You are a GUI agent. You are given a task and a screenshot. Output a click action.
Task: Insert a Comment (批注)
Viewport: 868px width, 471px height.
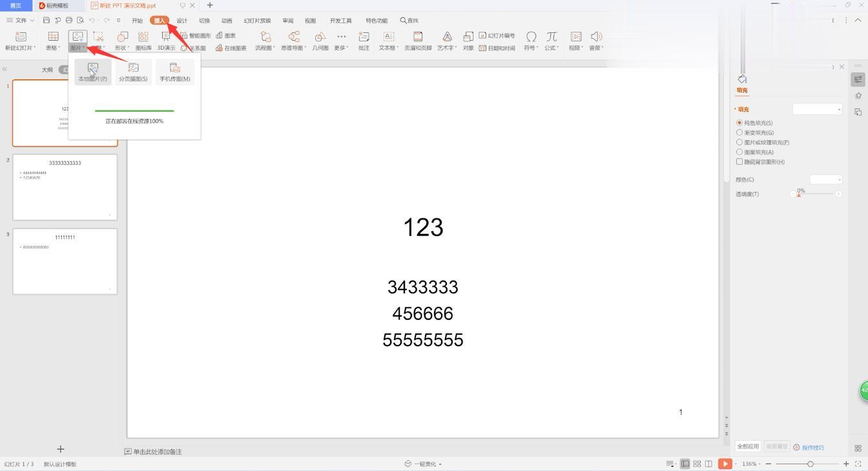[x=364, y=41]
